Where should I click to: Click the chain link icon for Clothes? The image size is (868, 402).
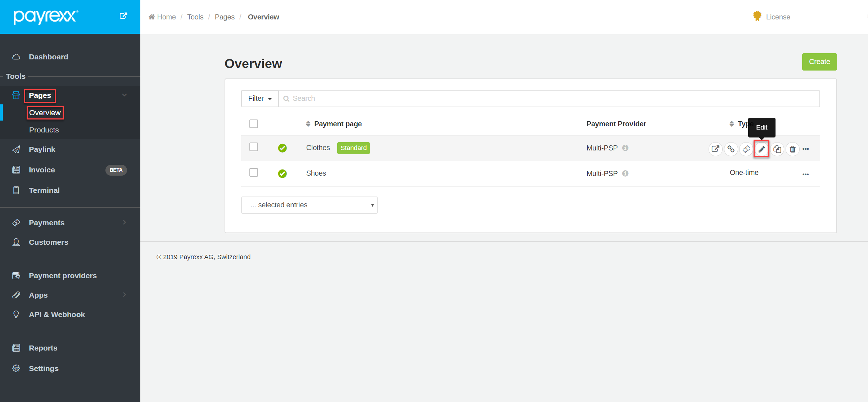(x=731, y=149)
